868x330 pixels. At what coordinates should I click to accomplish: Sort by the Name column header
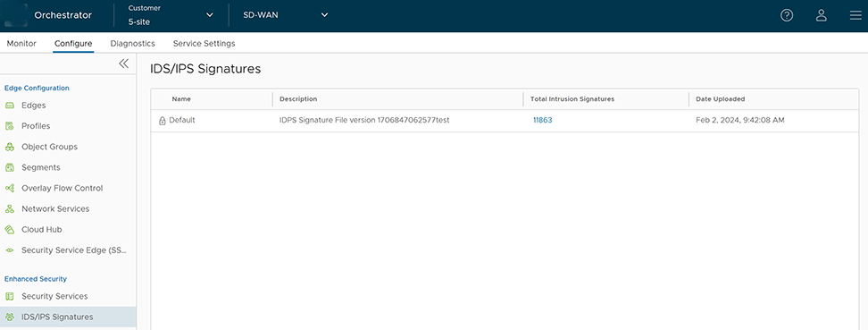coord(181,99)
